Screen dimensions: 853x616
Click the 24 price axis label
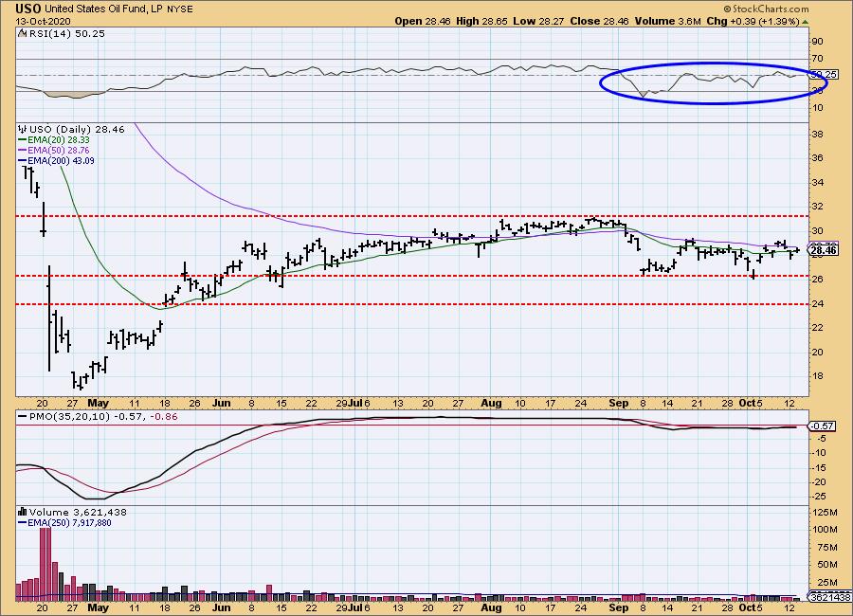click(817, 303)
